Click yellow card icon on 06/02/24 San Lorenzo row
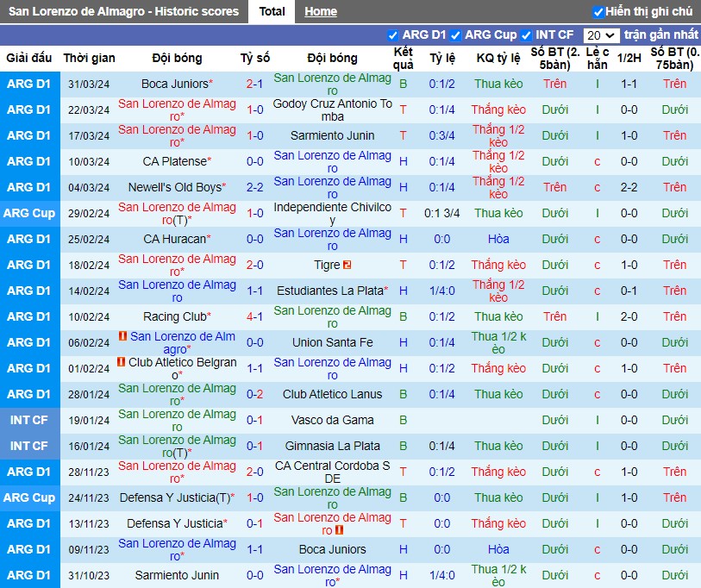 click(123, 335)
